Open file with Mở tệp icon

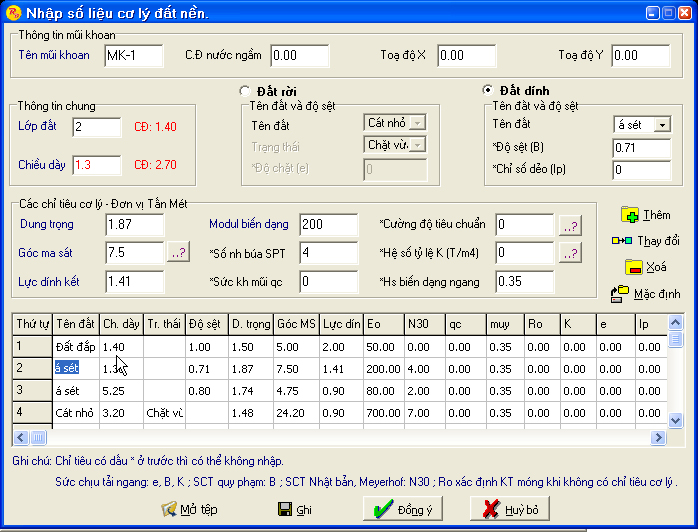(168, 510)
